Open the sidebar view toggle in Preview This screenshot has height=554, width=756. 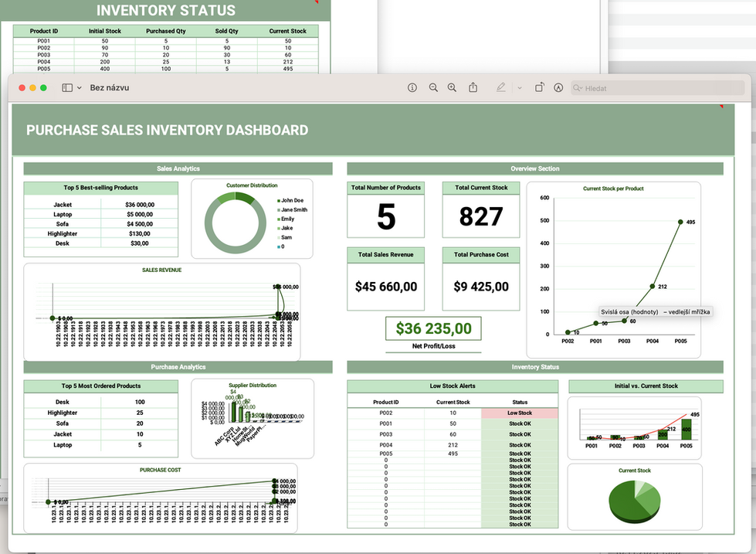click(x=67, y=88)
